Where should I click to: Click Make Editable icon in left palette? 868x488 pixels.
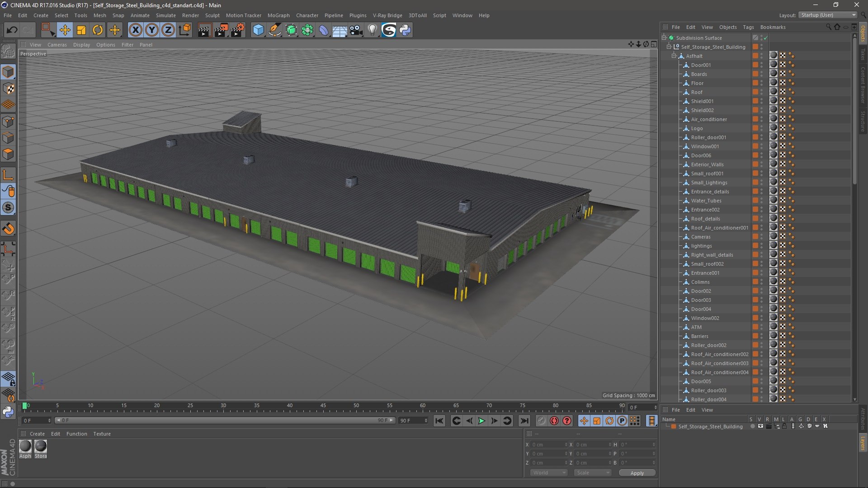click(x=8, y=52)
